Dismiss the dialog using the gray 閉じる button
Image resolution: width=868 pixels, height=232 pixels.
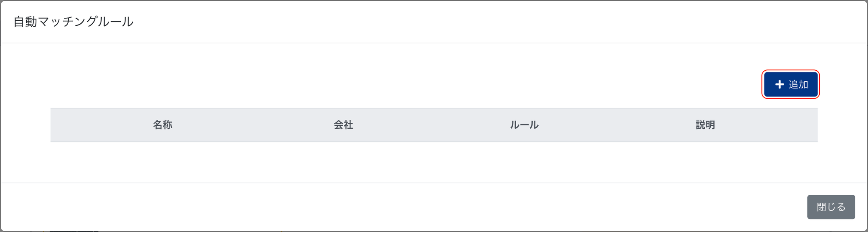(831, 207)
